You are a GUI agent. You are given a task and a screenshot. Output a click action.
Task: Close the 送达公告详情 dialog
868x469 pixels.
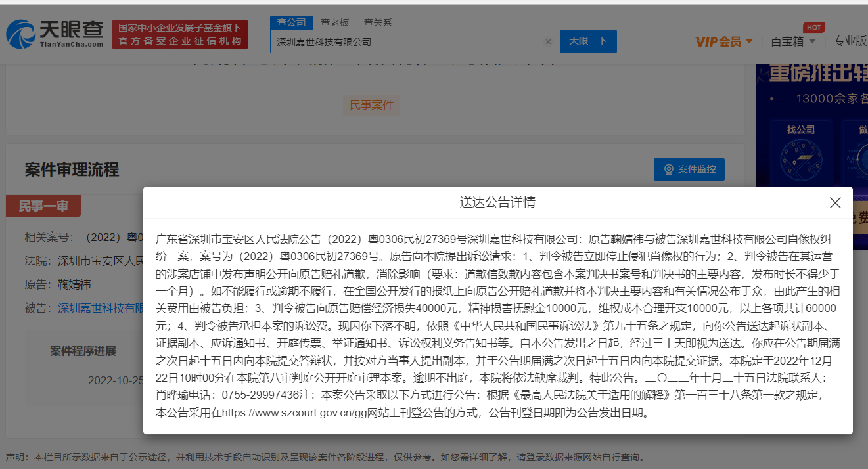835,202
